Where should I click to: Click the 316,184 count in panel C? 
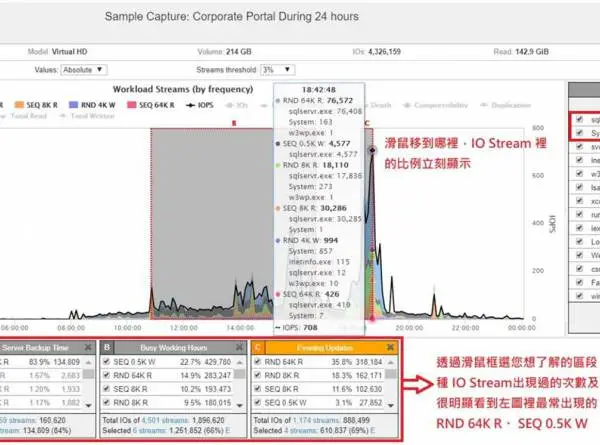click(369, 362)
